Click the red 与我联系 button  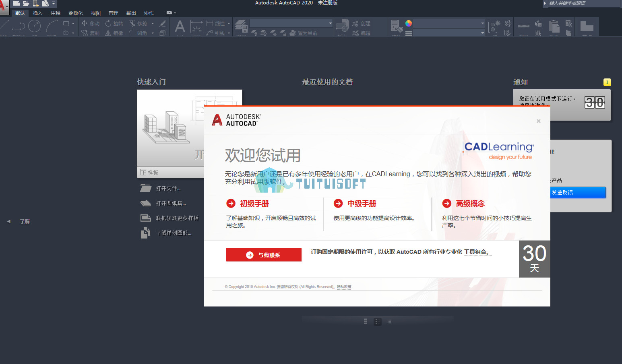[264, 255]
